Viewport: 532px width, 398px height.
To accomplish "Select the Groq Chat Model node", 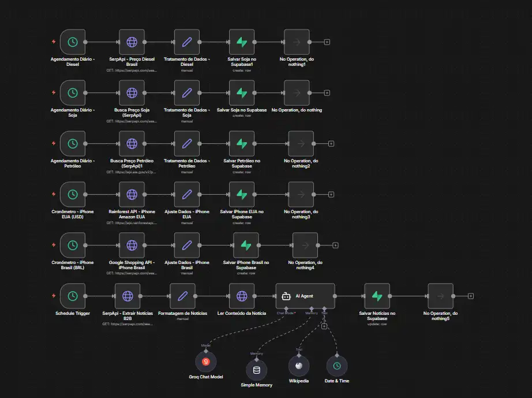I will pos(206,362).
